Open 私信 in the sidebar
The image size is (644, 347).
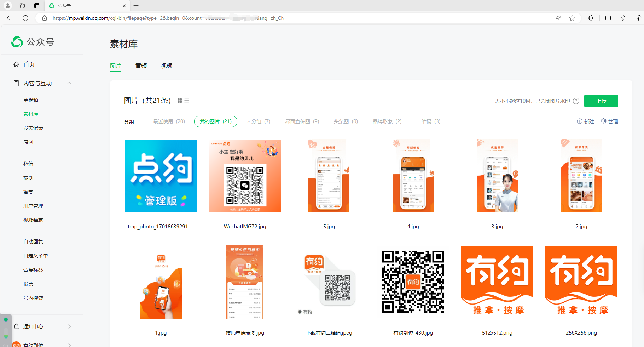pyautogui.click(x=28, y=164)
